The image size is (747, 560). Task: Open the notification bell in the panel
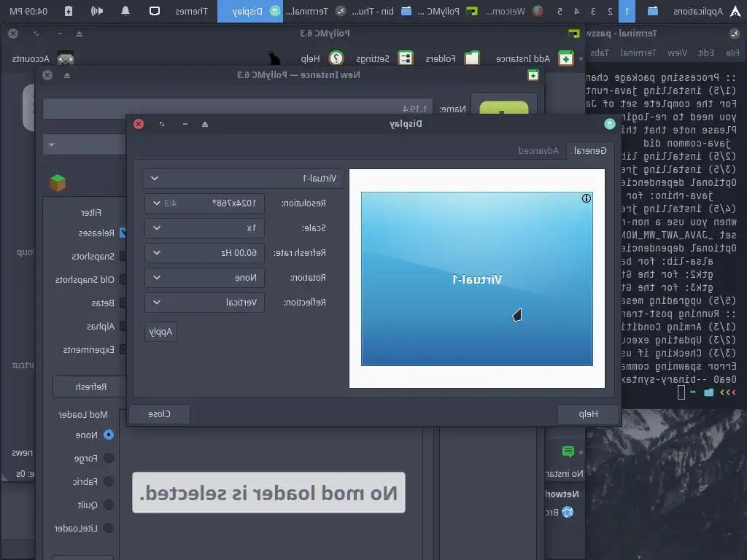(x=125, y=11)
